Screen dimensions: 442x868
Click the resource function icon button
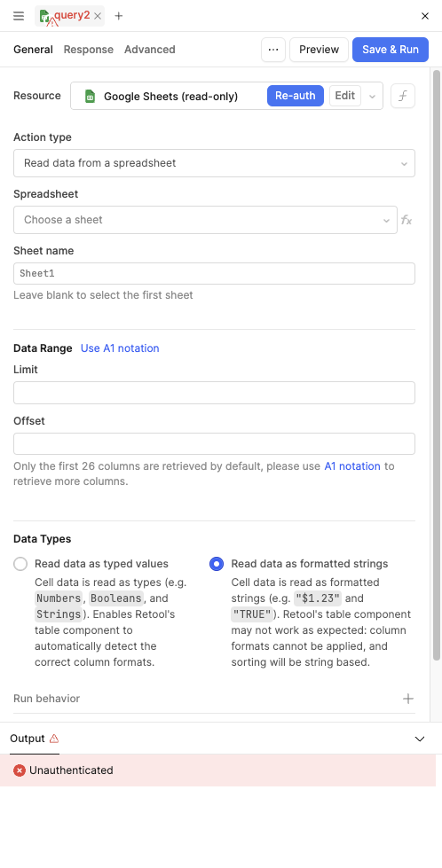pyautogui.click(x=403, y=96)
